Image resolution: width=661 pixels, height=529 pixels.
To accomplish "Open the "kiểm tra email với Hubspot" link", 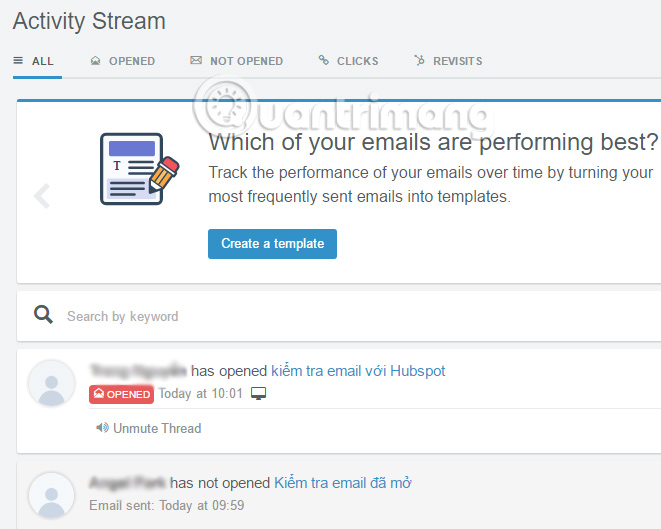I will pyautogui.click(x=358, y=371).
